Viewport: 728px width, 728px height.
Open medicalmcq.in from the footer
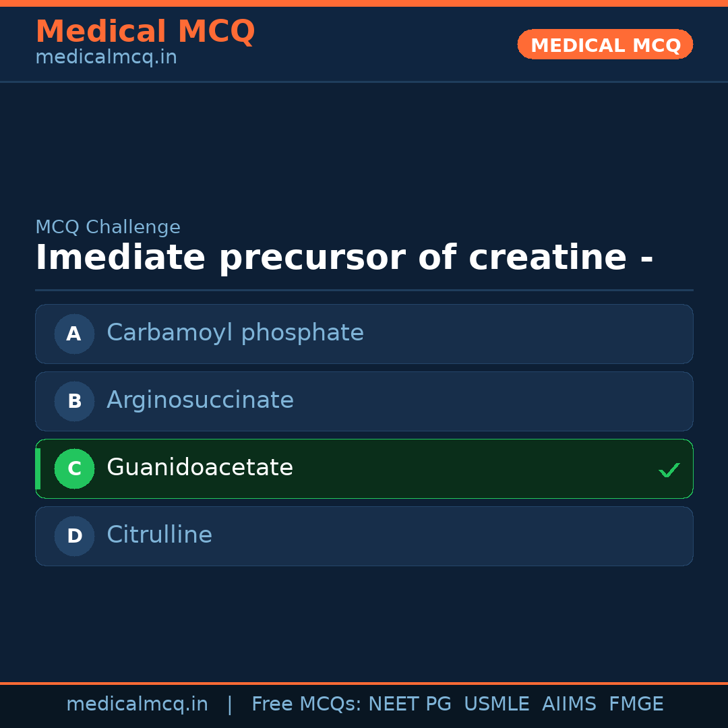(138, 703)
